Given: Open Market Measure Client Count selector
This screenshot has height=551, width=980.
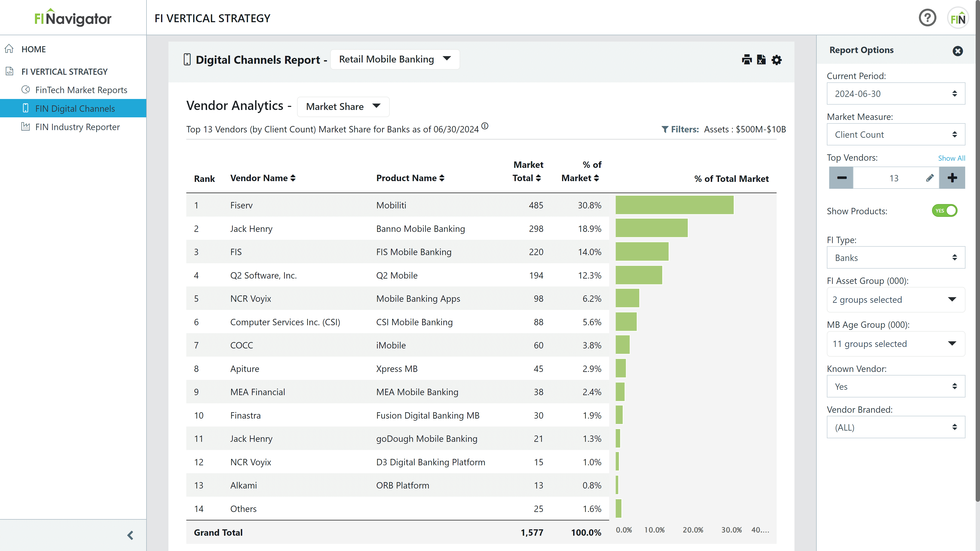Looking at the screenshot, I should click(896, 134).
